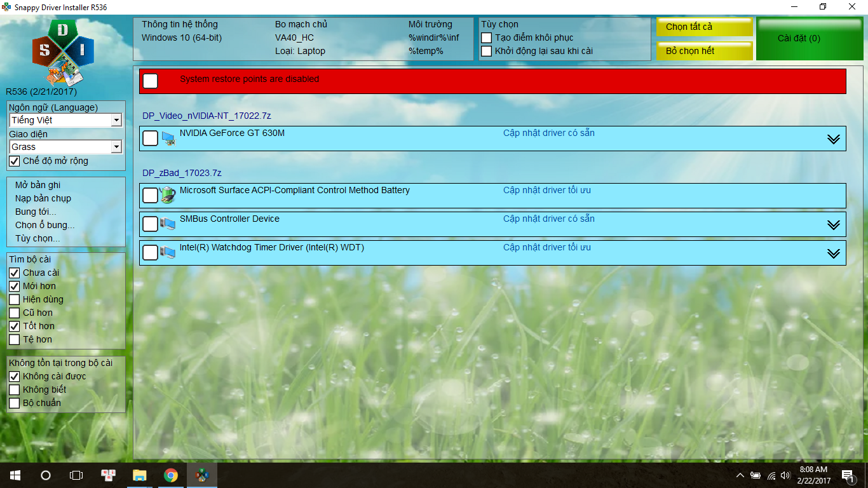Check the Không biết filter
Viewport: 868px width, 488px height.
[15, 390]
